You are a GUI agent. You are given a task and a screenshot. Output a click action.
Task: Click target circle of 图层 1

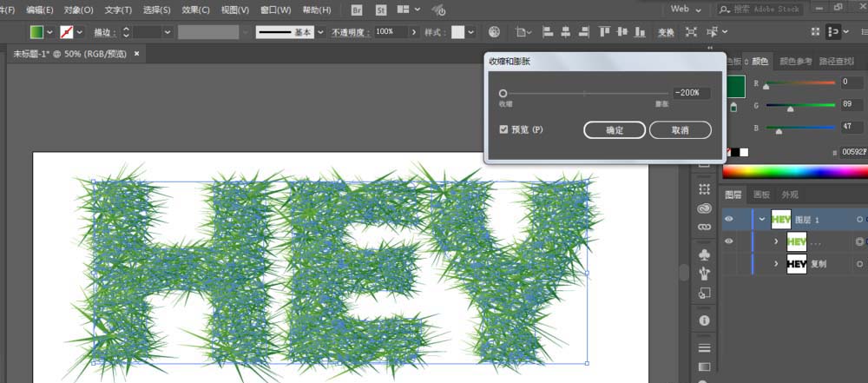pyautogui.click(x=859, y=220)
